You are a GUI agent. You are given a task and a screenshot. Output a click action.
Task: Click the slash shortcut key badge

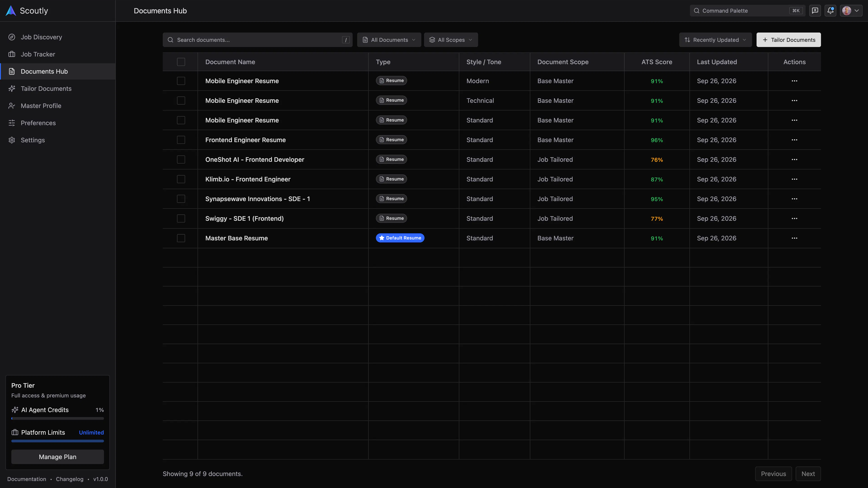346,40
